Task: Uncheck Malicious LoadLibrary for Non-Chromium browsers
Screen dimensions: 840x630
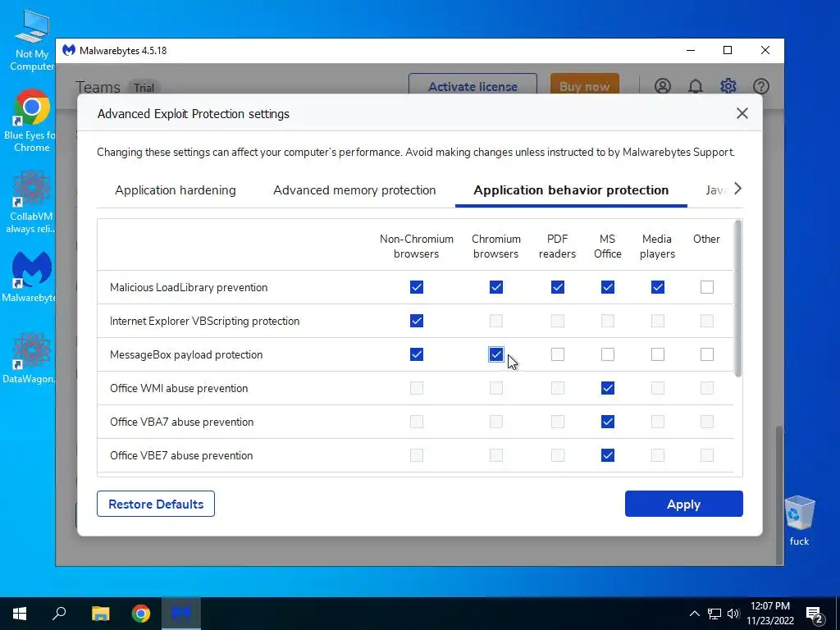Action: [x=416, y=287]
